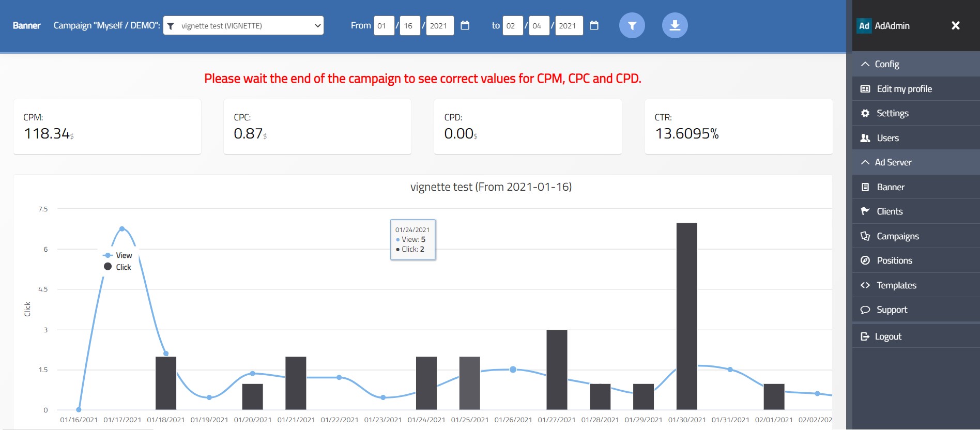This screenshot has height=430, width=980.
Task: Open the vignette test campaign dropdown
Action: point(243,25)
